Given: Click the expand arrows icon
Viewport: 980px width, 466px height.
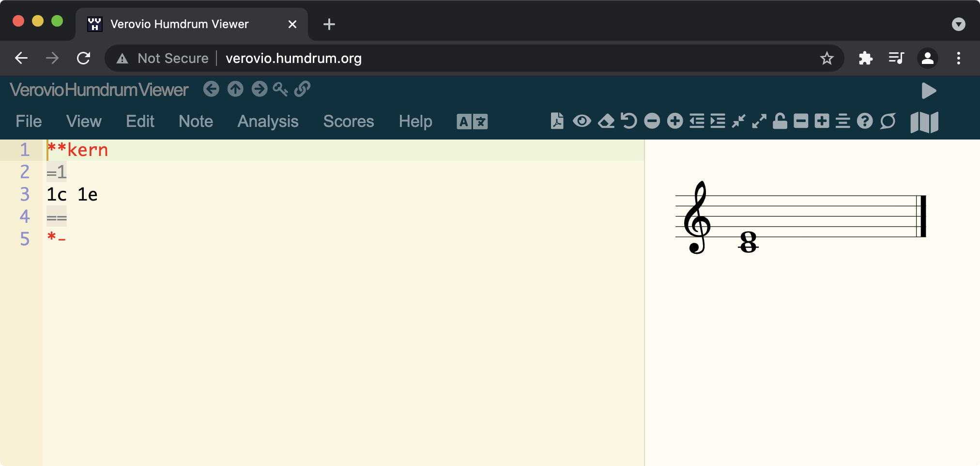Looking at the screenshot, I should click(x=758, y=121).
